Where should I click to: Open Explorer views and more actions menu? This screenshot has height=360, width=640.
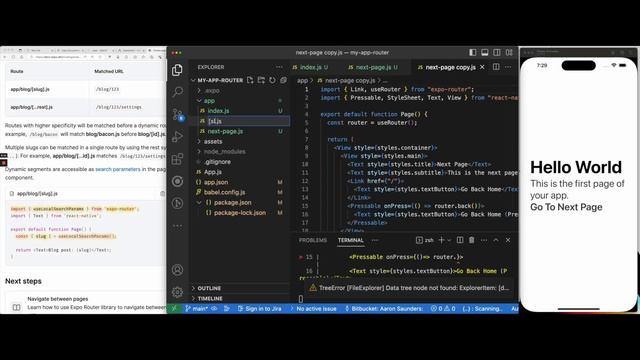pos(279,67)
